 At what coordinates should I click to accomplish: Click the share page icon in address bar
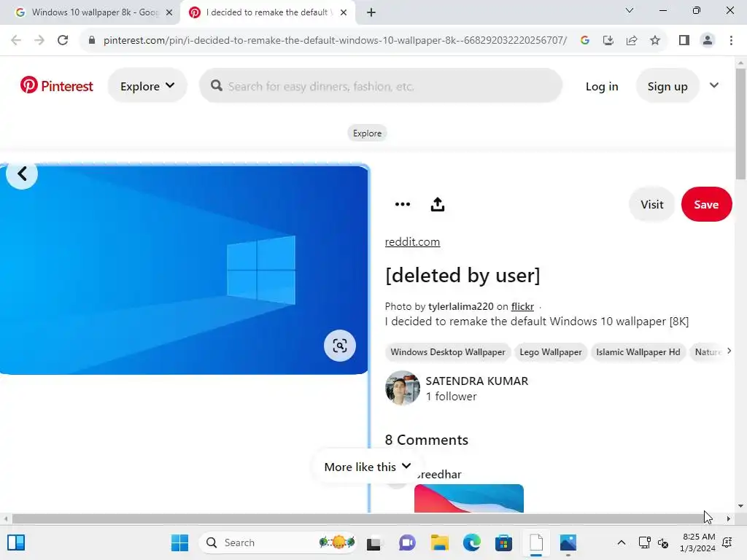pyautogui.click(x=632, y=40)
